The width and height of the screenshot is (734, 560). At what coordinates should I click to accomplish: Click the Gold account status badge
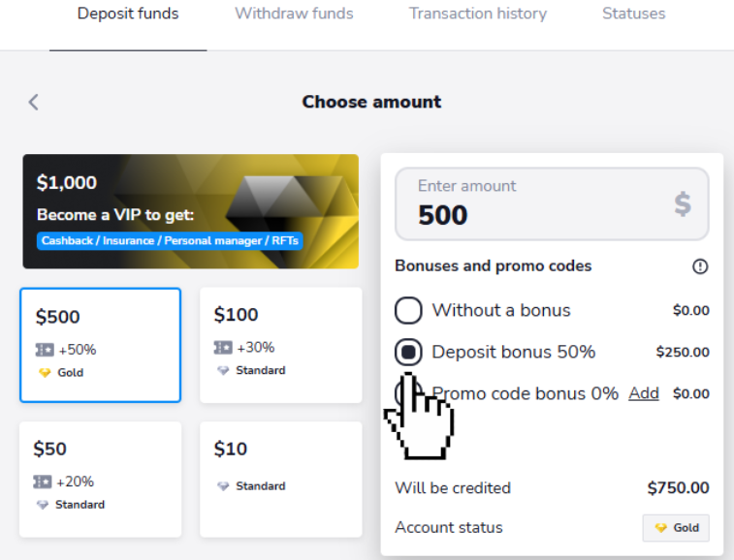(676, 528)
